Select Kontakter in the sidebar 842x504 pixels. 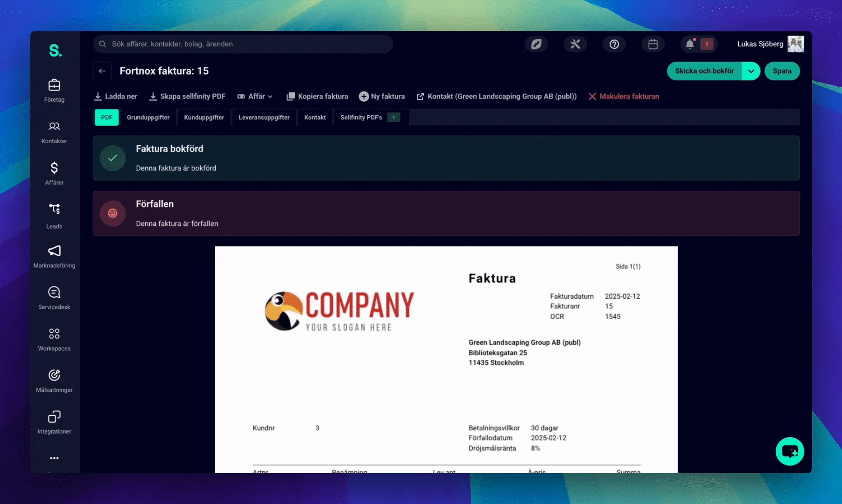pos(54,132)
